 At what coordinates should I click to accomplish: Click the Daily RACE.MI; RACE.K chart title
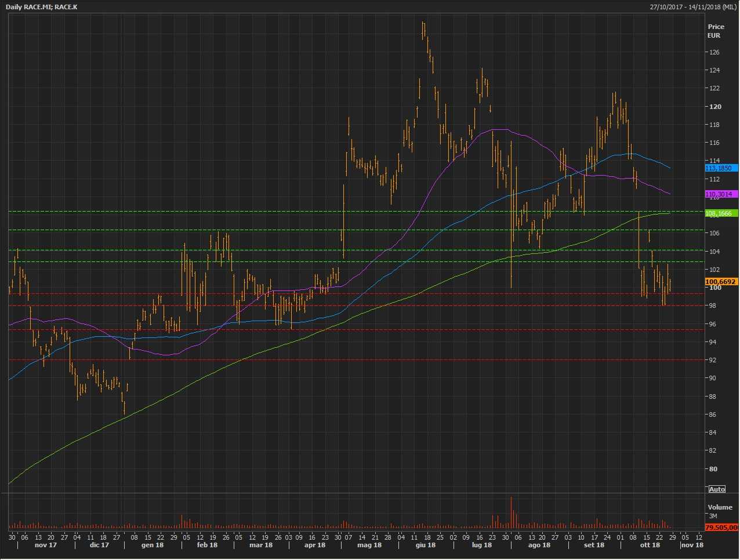tap(42, 7)
